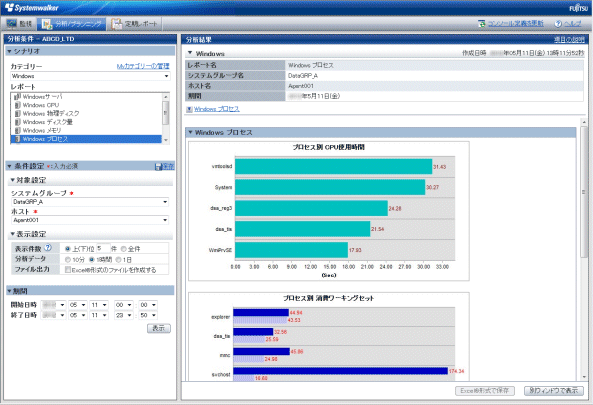Click the 表示件数 count input field
593x405 pixels.
(x=104, y=248)
